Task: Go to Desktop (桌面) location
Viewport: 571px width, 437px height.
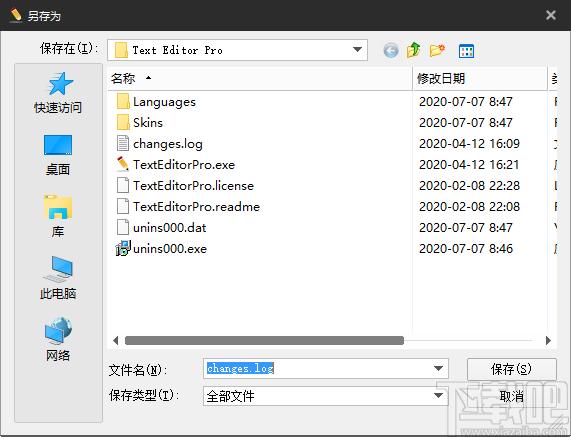Action: click(58, 155)
